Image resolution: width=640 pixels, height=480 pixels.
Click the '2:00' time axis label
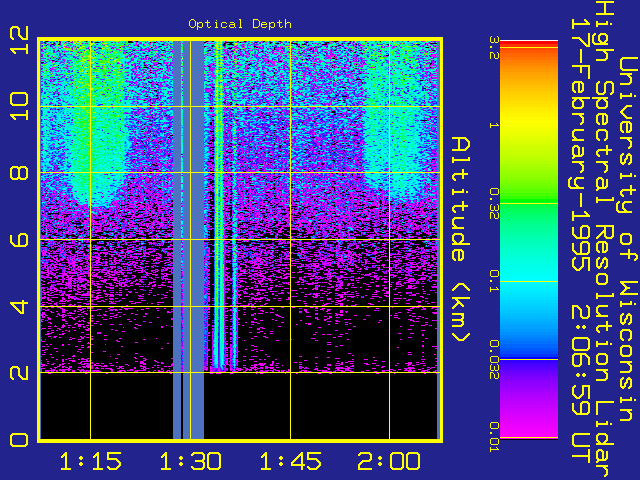tap(389, 462)
